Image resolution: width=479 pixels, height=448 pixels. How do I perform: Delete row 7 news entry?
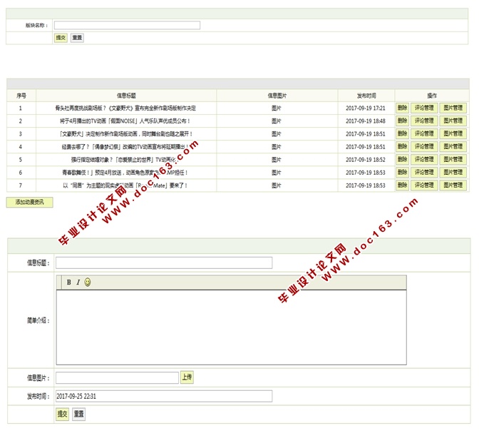point(402,185)
